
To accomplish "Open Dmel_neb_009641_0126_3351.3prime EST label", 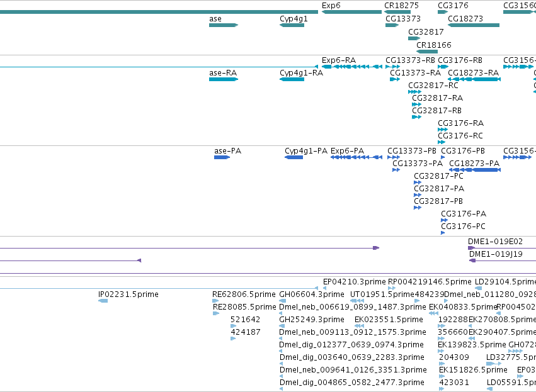I will [x=353, y=370].
